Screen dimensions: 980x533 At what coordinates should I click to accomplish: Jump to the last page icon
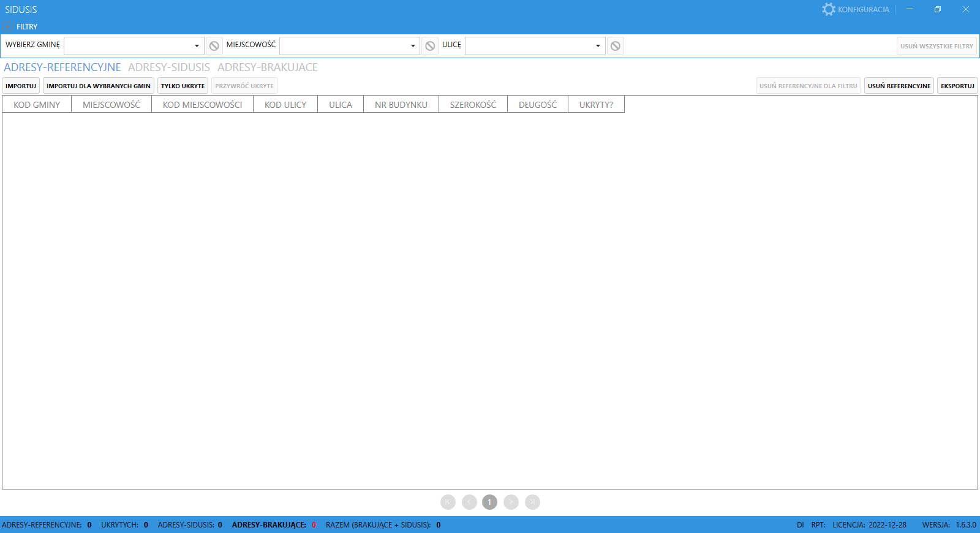point(532,502)
